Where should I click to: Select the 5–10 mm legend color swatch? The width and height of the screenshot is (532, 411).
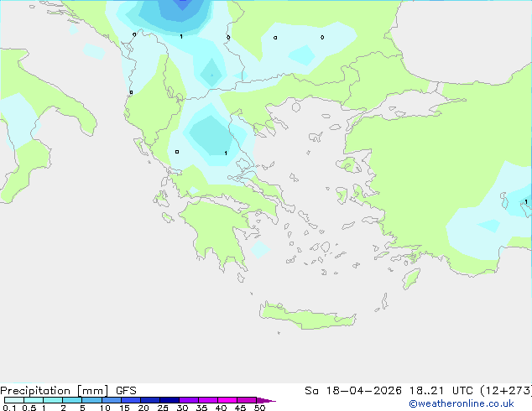pos(91,400)
